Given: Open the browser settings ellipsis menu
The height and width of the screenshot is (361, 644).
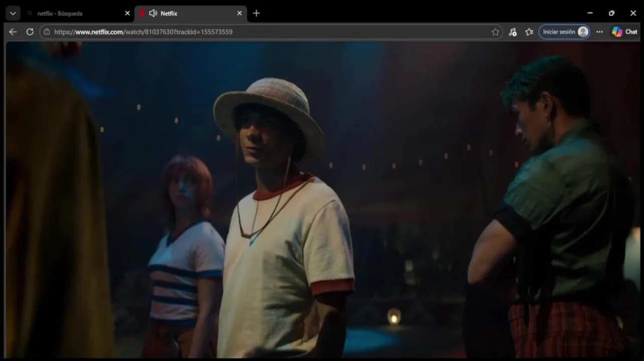Looking at the screenshot, I should 599,32.
